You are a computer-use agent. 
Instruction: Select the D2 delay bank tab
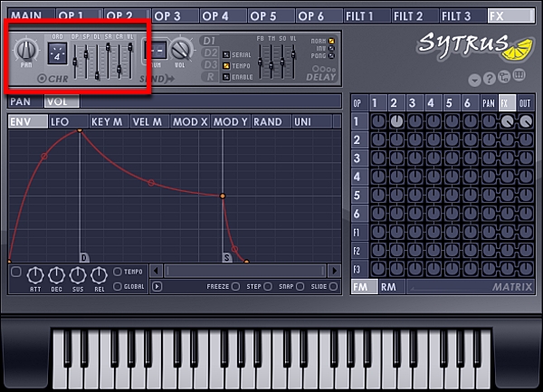click(210, 53)
